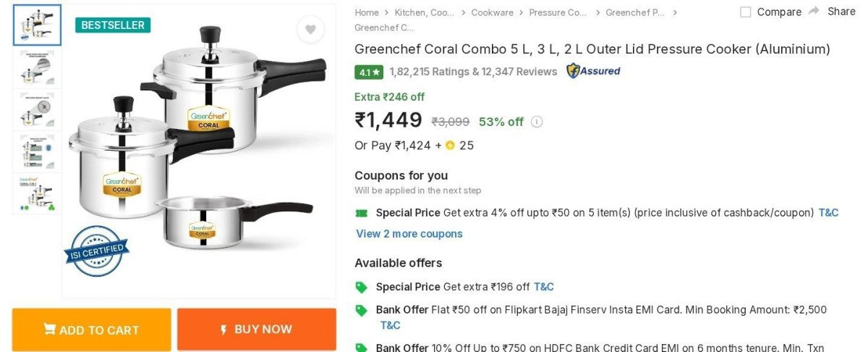Click the Share arrow icon
This screenshot has width=868, height=352.
814,12
